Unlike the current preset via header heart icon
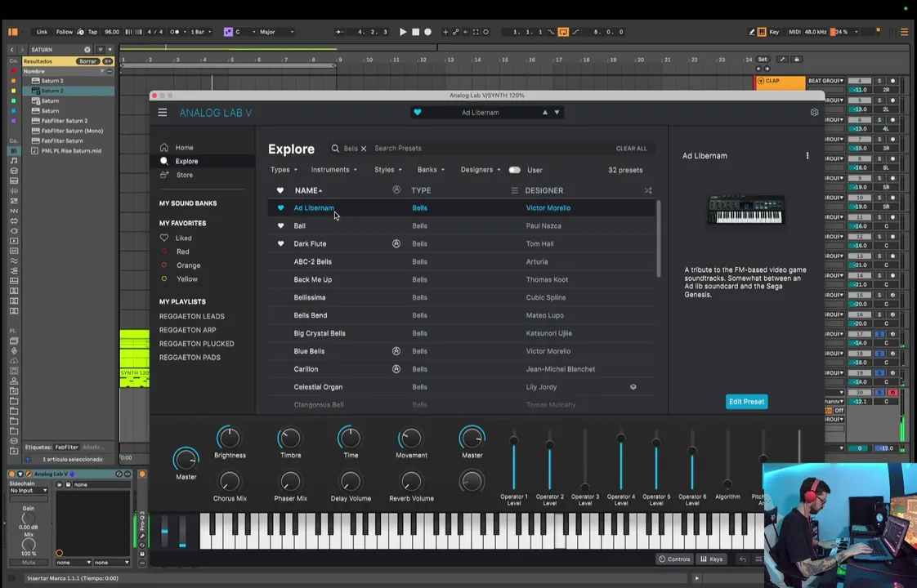Viewport: 917px width, 588px height. [x=417, y=112]
